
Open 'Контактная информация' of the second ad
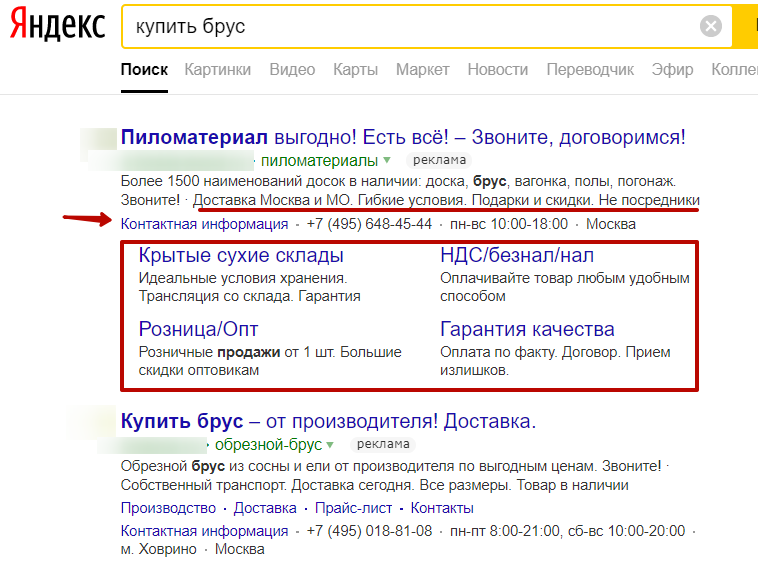pyautogui.click(x=204, y=531)
